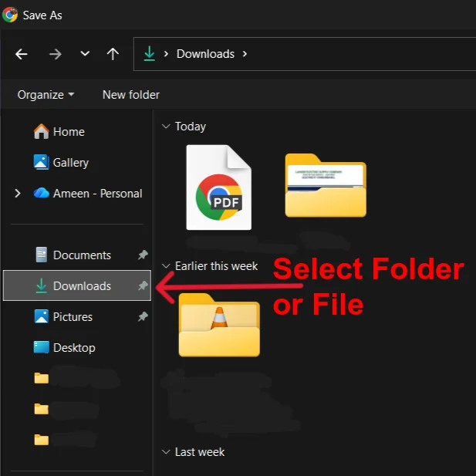Click the Earlier this week header text
This screenshot has width=476, height=476.
pyautogui.click(x=216, y=266)
